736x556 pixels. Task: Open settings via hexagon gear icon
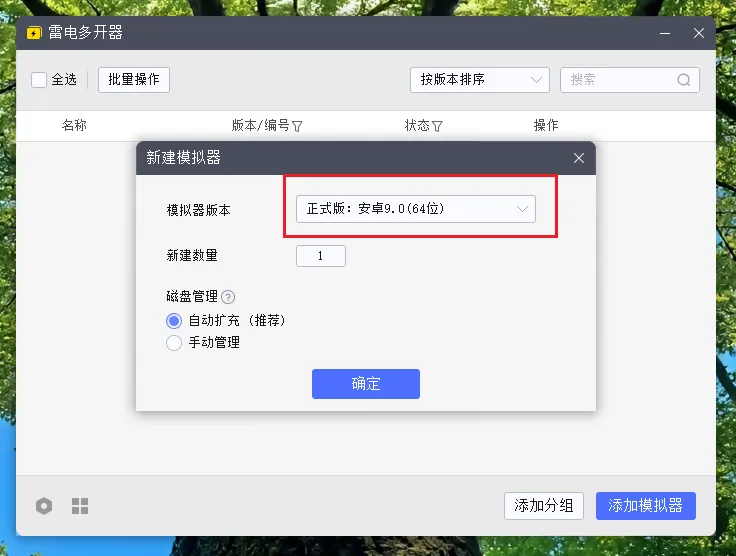click(x=44, y=506)
